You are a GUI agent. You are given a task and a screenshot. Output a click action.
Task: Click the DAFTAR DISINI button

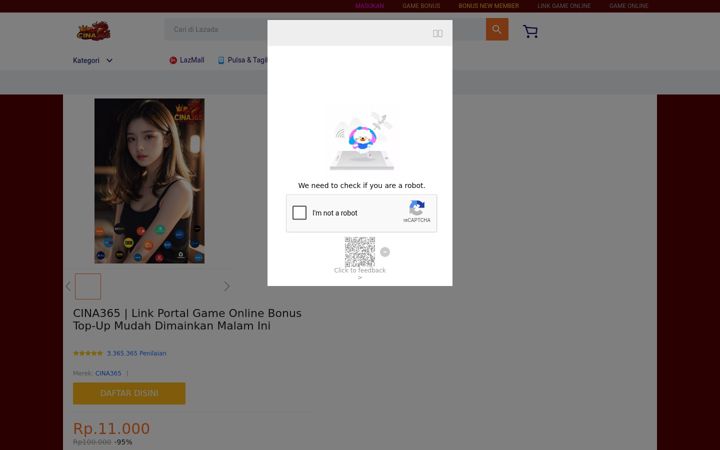(129, 394)
